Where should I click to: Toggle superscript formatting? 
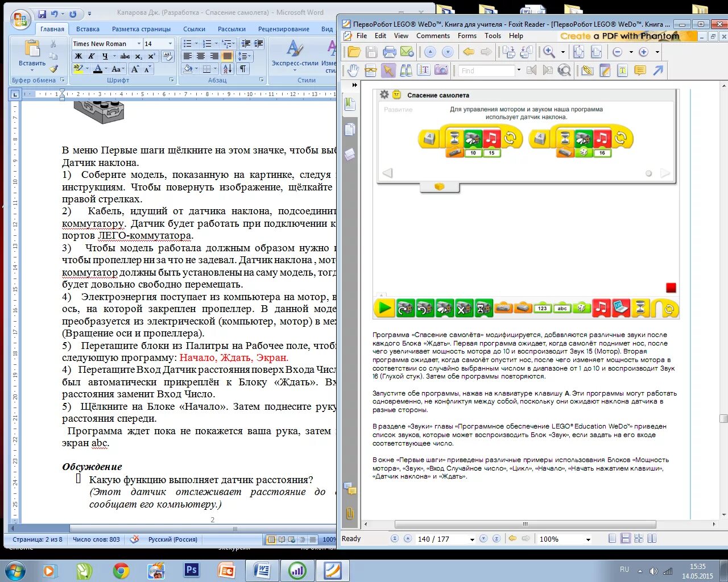coord(151,56)
